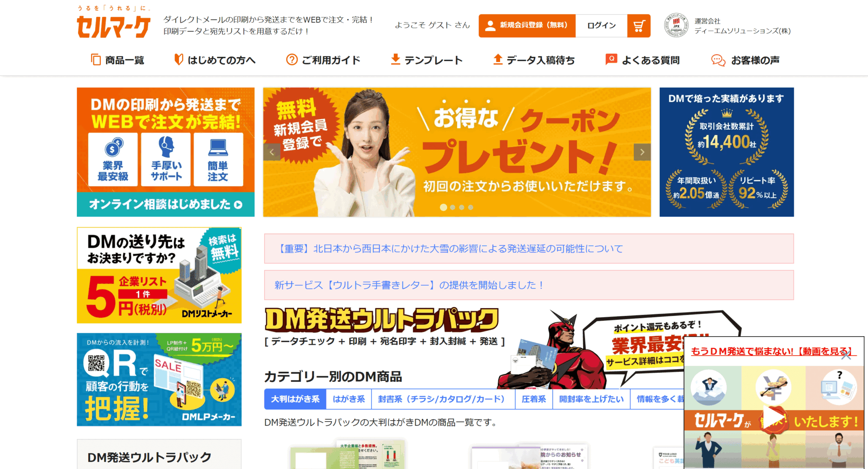Click the Q bubble icon for よくある質問
The image size is (868, 469).
click(611, 60)
